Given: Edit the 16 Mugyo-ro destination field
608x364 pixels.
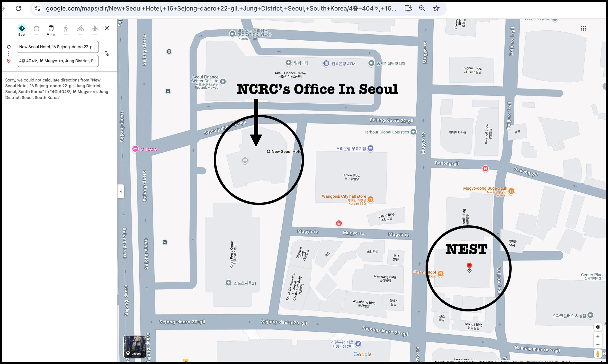Looking at the screenshot, I should tap(58, 61).
